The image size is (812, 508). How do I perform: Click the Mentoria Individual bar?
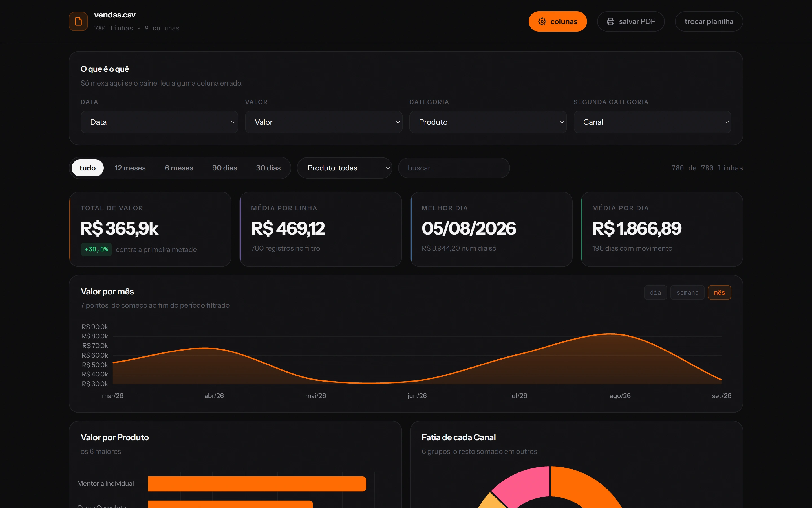pyautogui.click(x=257, y=484)
